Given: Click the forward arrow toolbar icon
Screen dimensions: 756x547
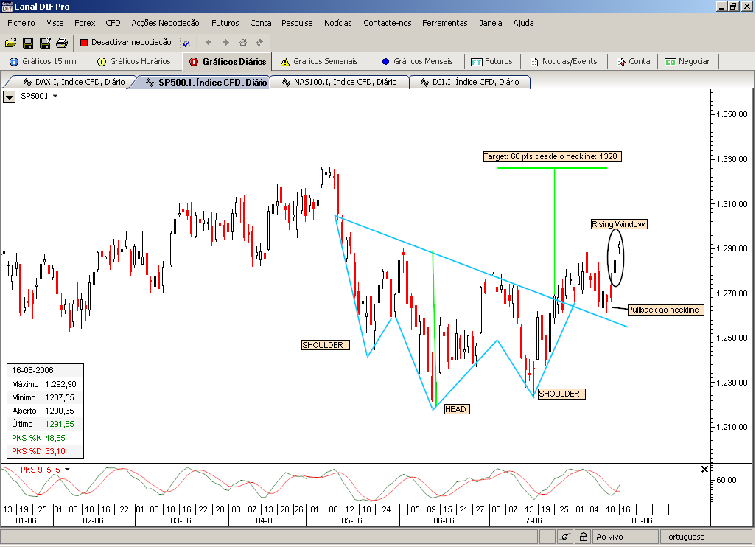Looking at the screenshot, I should [225, 43].
